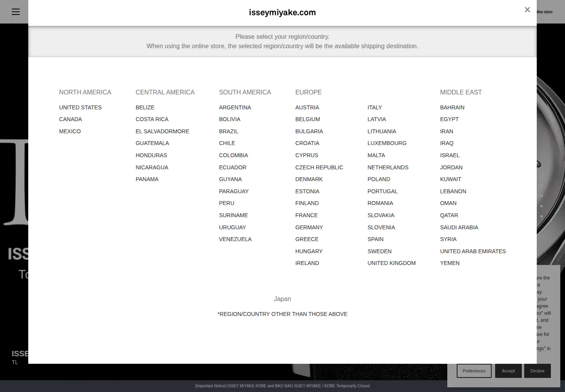
Task: Choose CANADA from North America
Action: pyautogui.click(x=71, y=119)
